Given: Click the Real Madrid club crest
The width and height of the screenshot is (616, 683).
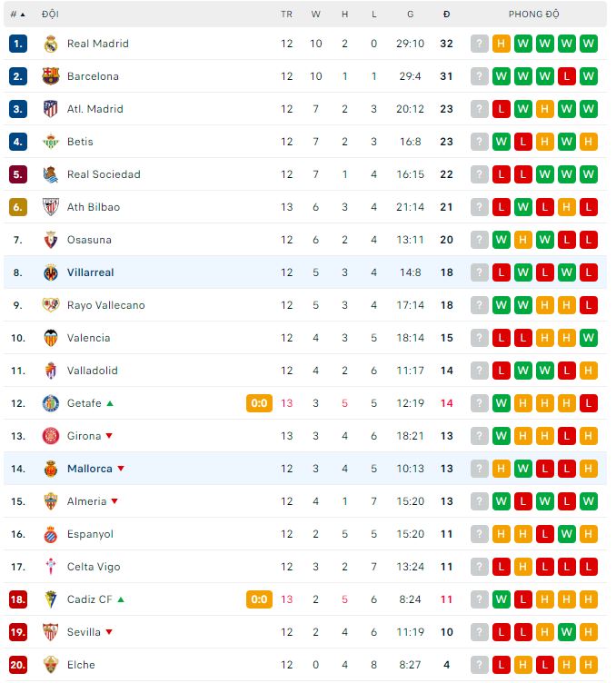Looking at the screenshot, I should (x=51, y=44).
